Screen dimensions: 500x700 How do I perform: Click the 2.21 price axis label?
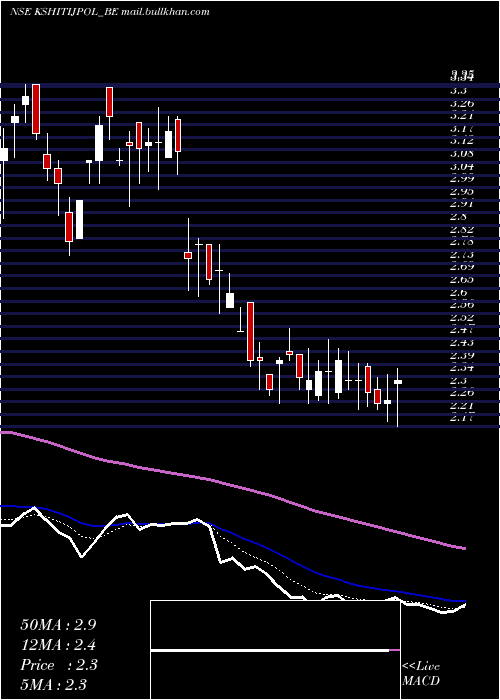click(x=462, y=406)
